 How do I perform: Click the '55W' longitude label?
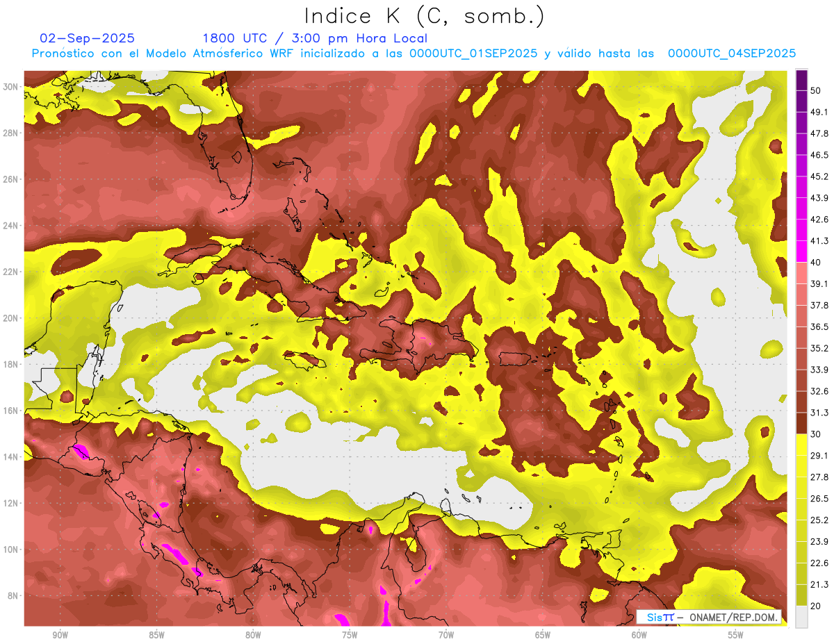click(736, 636)
